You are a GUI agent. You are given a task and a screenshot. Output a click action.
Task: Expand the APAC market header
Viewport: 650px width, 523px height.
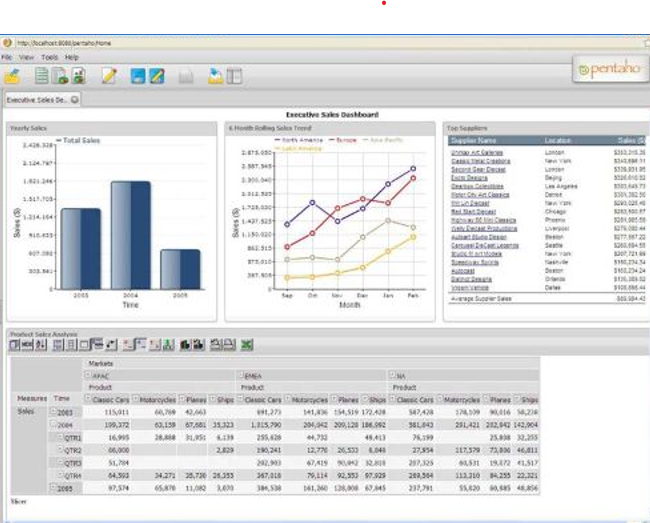(87, 375)
